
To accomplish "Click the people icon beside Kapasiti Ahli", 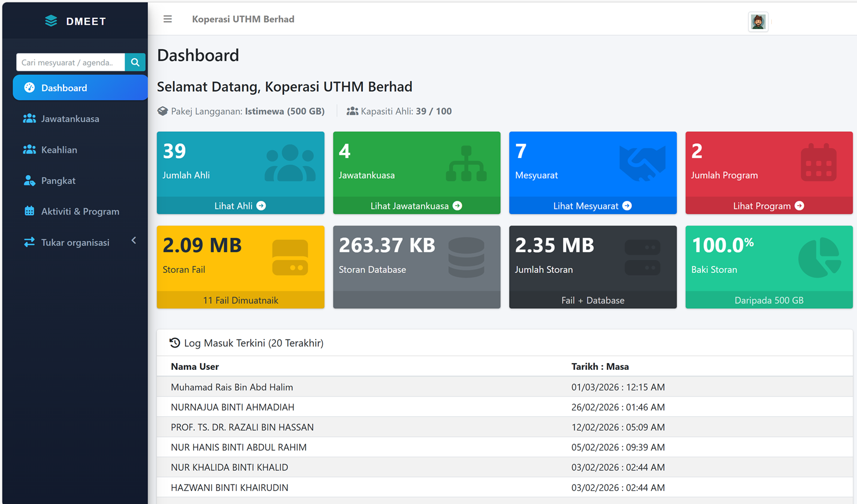I will (x=353, y=111).
